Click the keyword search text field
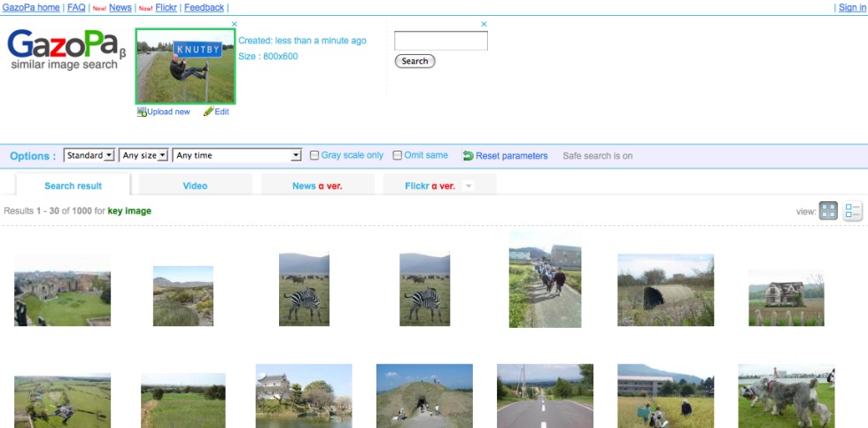868x428 pixels. coord(441,41)
